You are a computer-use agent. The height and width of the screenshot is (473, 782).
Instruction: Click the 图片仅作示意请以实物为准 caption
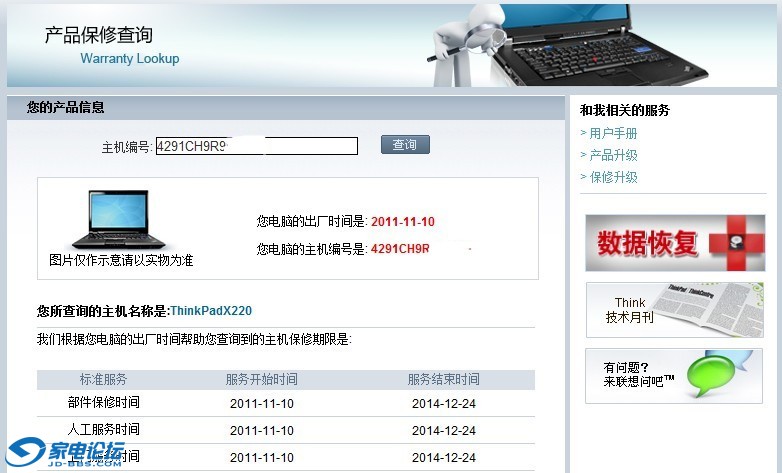(x=121, y=260)
